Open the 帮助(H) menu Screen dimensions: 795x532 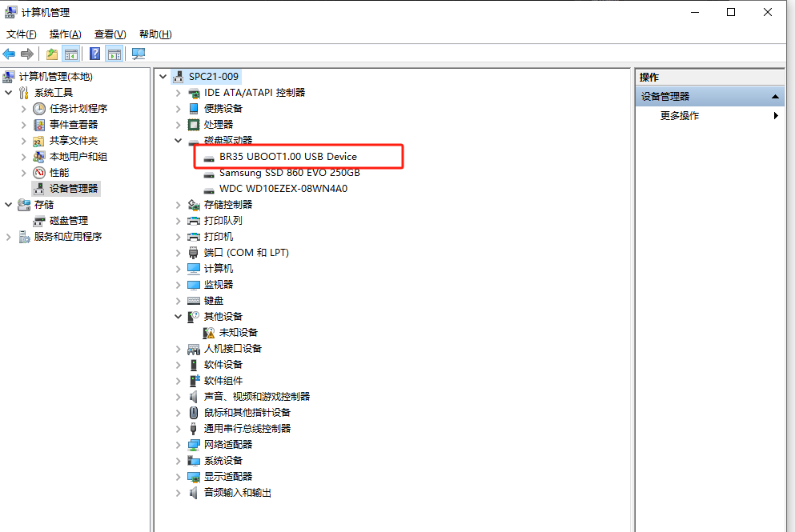coord(155,34)
